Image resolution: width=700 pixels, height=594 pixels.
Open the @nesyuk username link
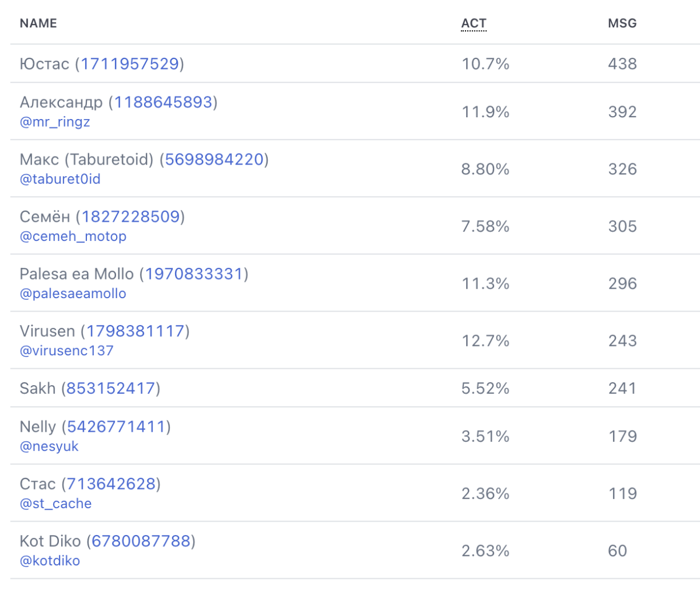(49, 446)
